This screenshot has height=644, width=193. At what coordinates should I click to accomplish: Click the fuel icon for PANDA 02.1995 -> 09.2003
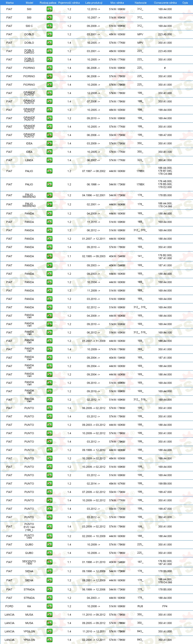click(50, 256)
